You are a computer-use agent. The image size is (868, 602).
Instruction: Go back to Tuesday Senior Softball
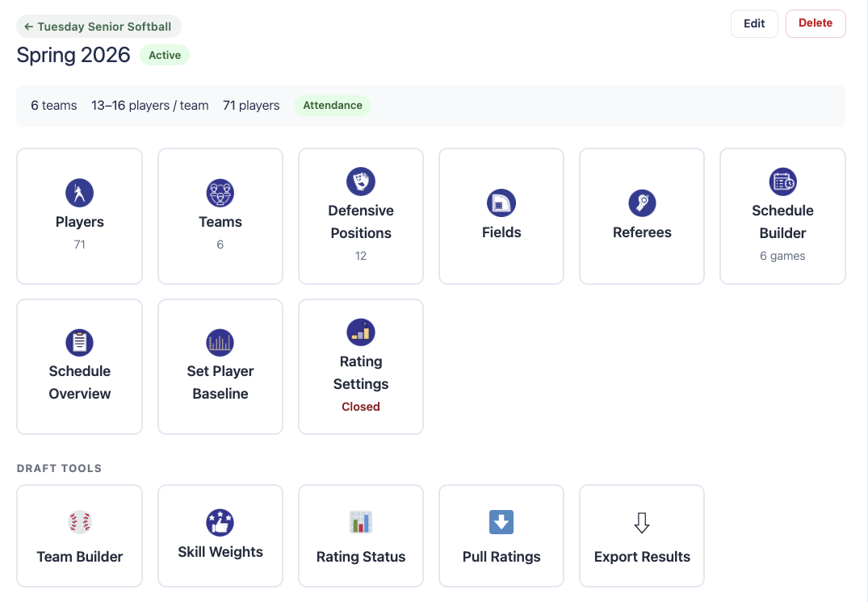click(99, 27)
